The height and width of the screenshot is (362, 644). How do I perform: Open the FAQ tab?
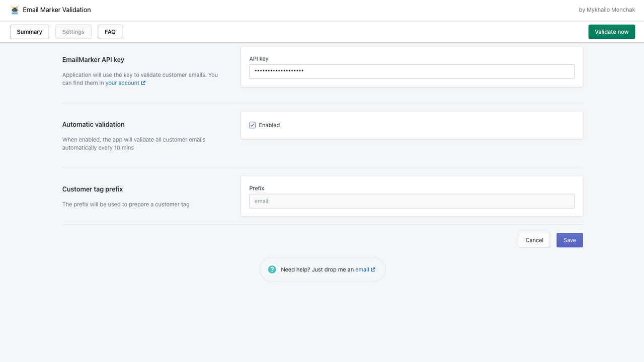[x=110, y=32]
